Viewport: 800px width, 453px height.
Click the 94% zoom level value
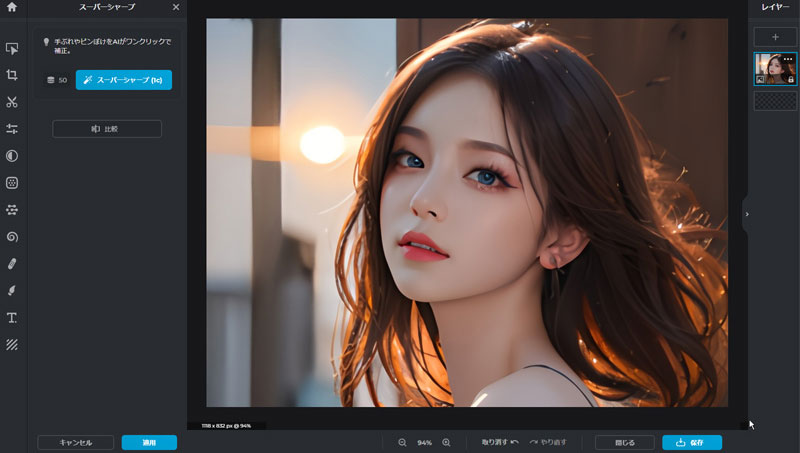(x=424, y=442)
